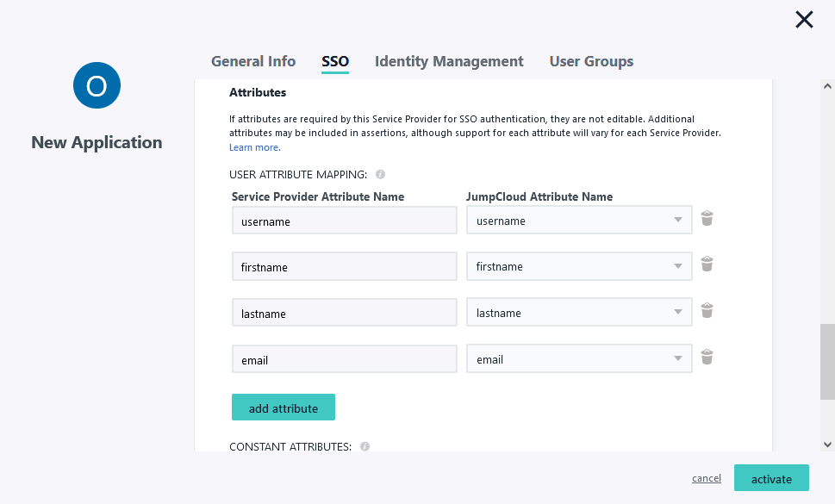Delete the username attribute mapping row

coord(707,218)
